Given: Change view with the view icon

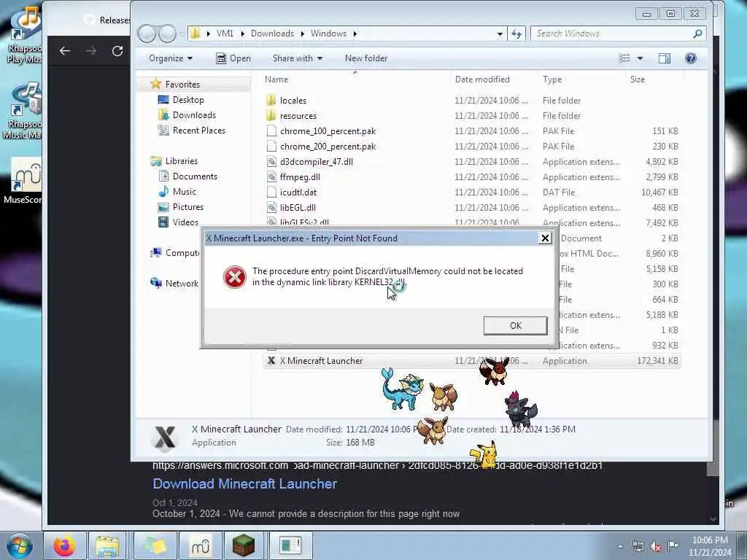Looking at the screenshot, I should (x=624, y=58).
